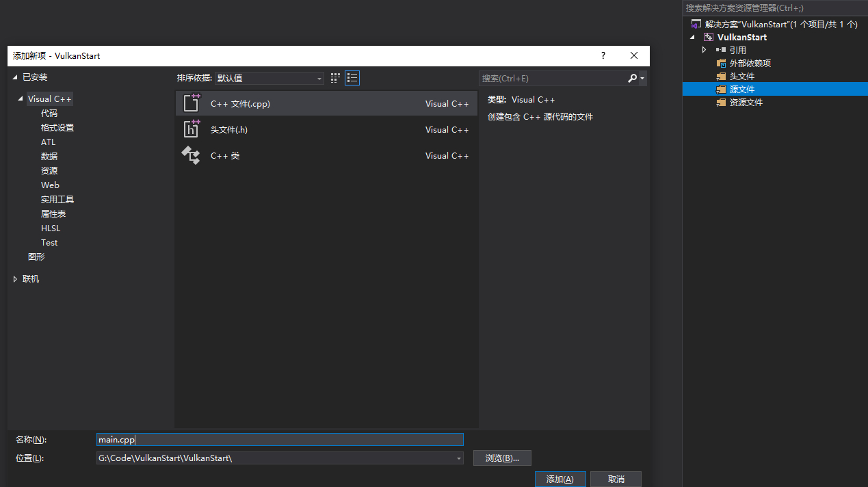Select the HLSL category
The height and width of the screenshot is (487, 868).
(51, 228)
